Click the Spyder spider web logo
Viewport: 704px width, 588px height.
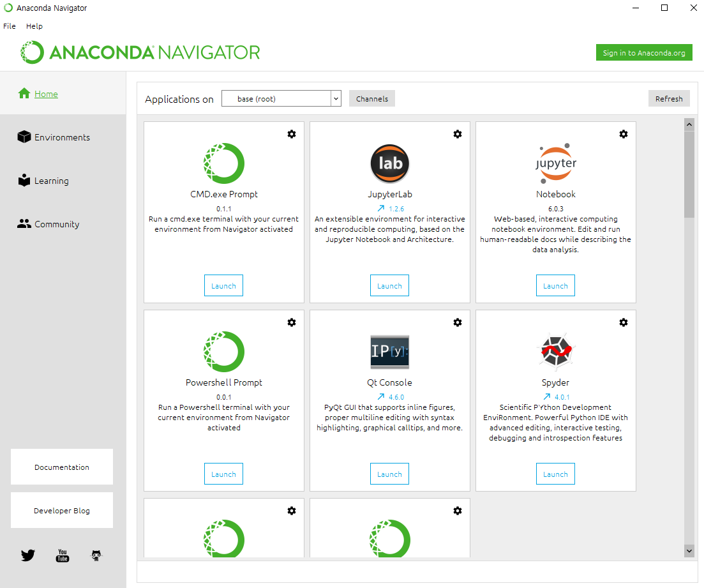[x=556, y=351]
